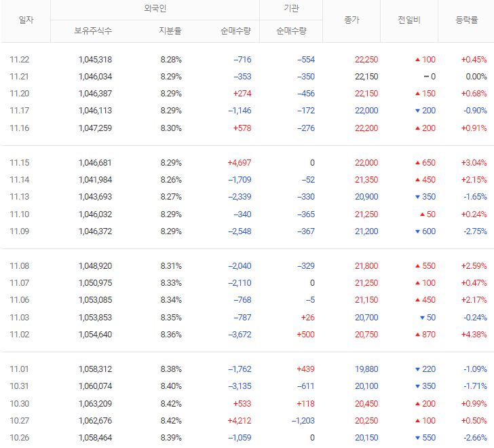Image resolution: width=494 pixels, height=448 pixels.
Task: Select the date cell 11.14
Action: tap(20, 180)
